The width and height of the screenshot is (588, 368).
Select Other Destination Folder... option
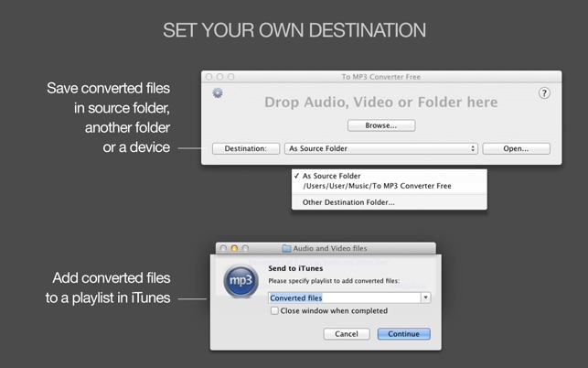coord(390,202)
